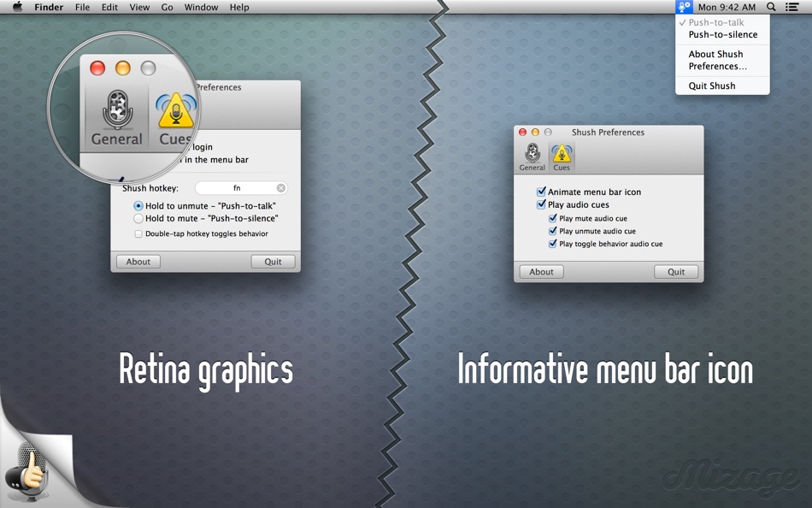Image resolution: width=812 pixels, height=508 pixels.
Task: Select Cues tab in right Shush Preferences
Action: [x=562, y=157]
